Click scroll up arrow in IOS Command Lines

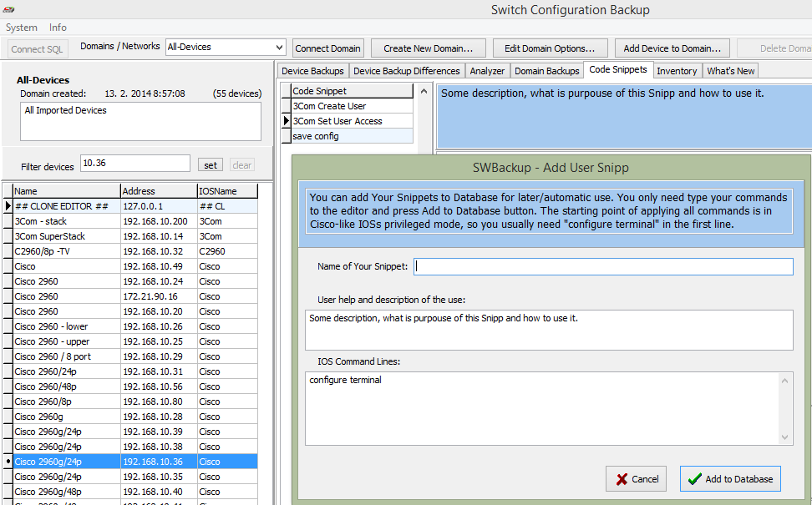(x=785, y=381)
